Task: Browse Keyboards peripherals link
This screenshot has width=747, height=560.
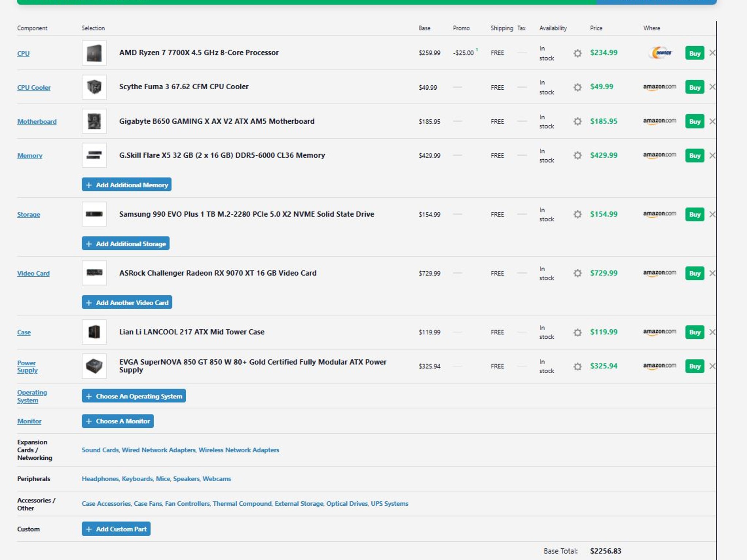Action: 137,479
